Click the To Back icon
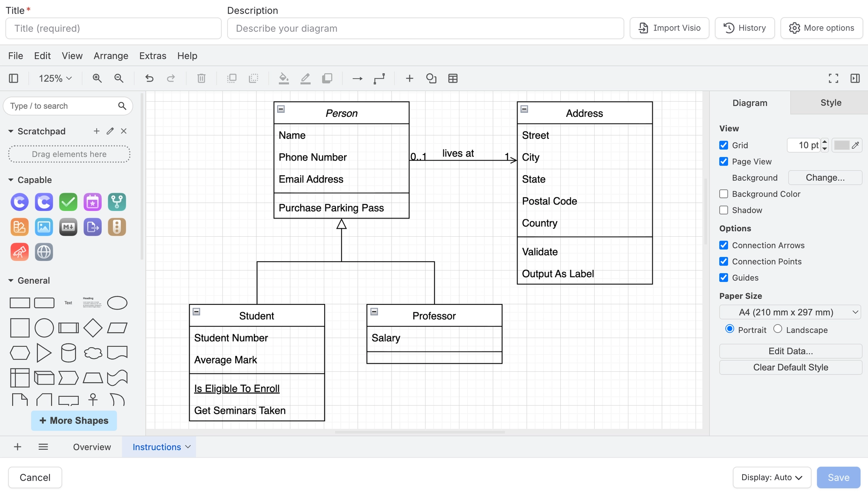The image size is (868, 495). click(x=253, y=78)
